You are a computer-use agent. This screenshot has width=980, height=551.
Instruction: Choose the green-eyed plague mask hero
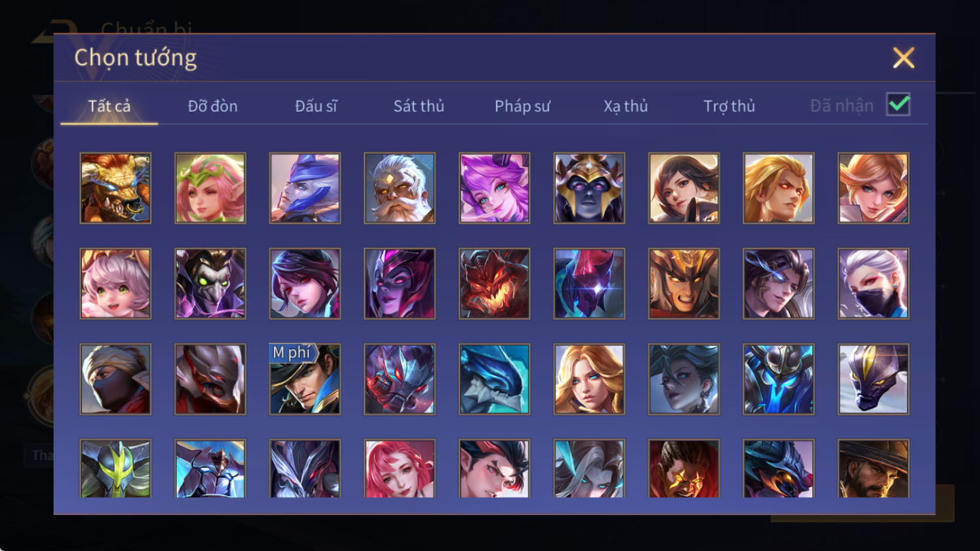tap(210, 283)
